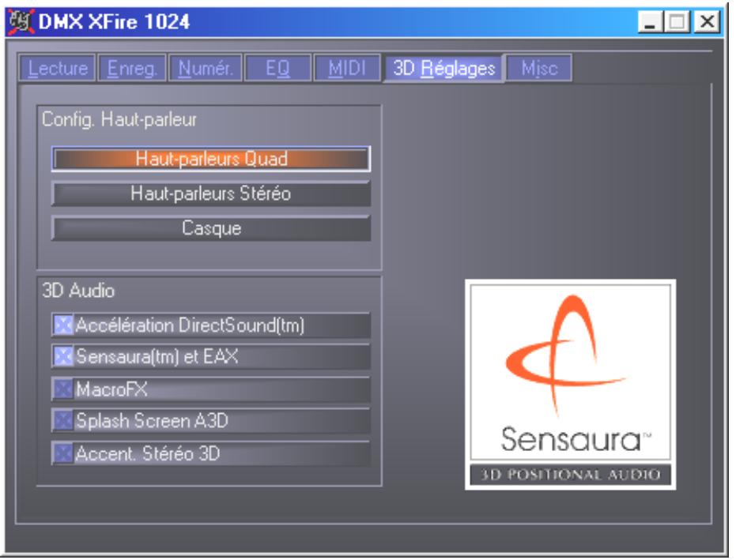The width and height of the screenshot is (736, 560).
Task: Minimize the DMX XFire 1024 window
Action: 650,21
